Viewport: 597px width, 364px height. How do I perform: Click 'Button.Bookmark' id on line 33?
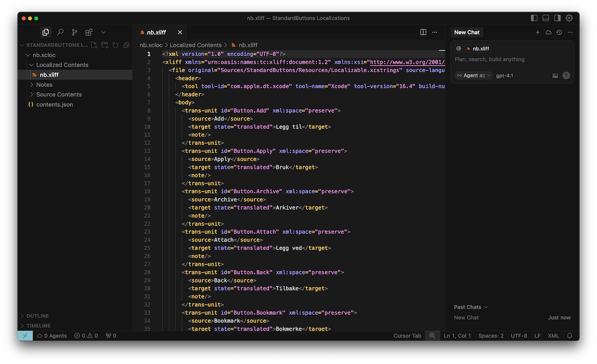258,313
